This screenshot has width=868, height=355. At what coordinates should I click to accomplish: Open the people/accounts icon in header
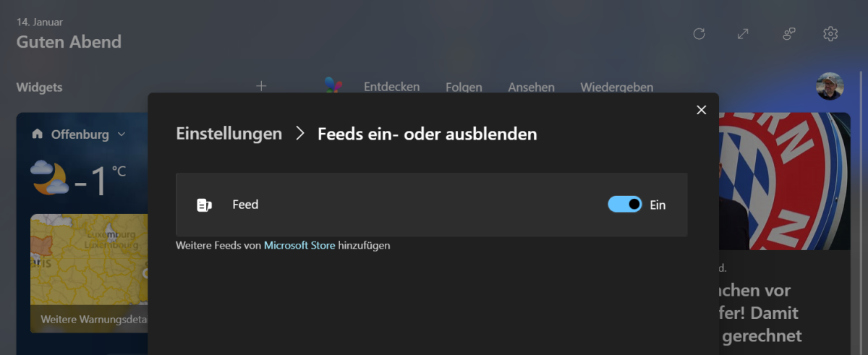(x=789, y=34)
